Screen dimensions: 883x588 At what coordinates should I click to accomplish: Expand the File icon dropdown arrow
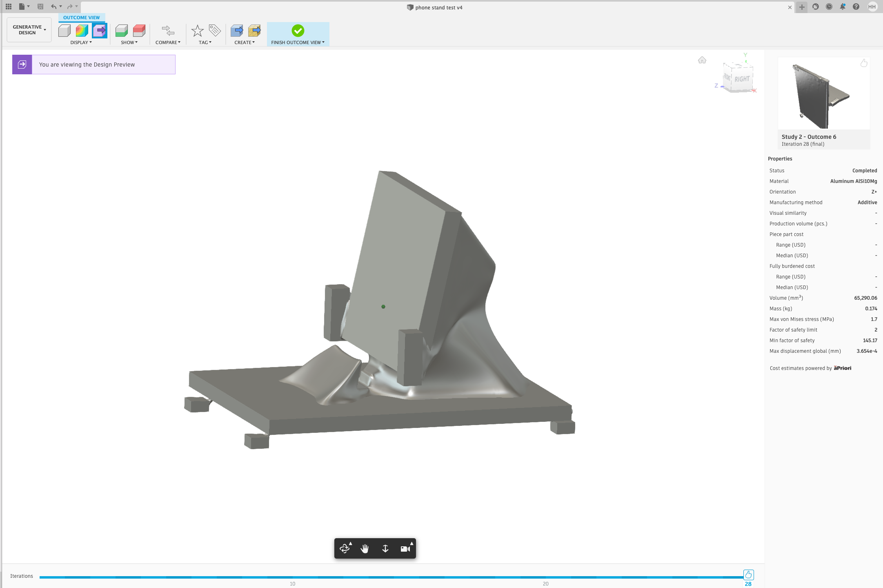coord(29,7)
